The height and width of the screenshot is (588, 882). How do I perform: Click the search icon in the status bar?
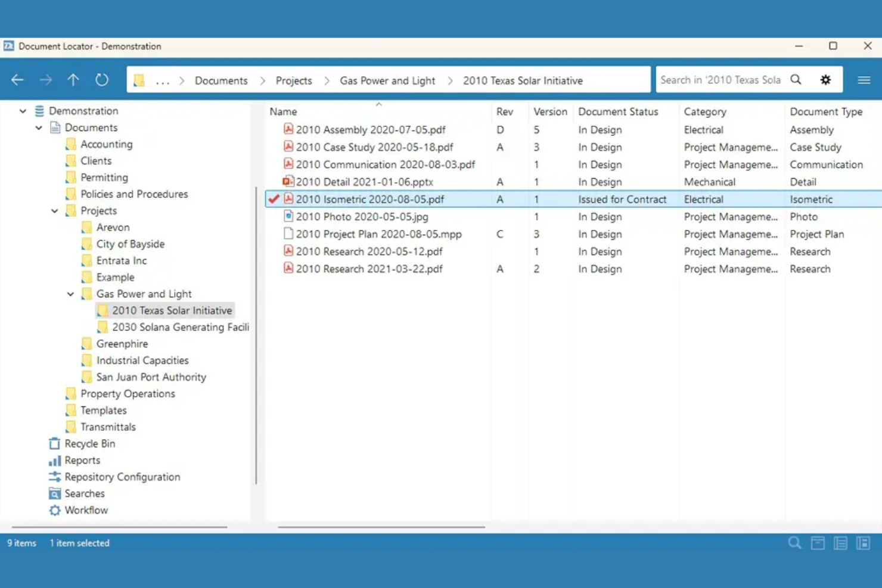pyautogui.click(x=794, y=543)
